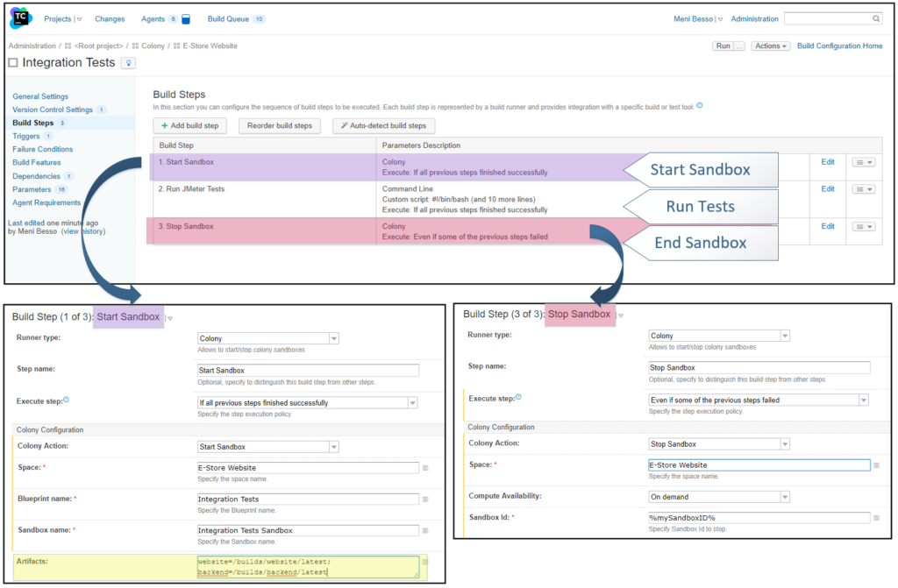
Task: Go to Failure Conditions in sidebar
Action: pos(43,149)
